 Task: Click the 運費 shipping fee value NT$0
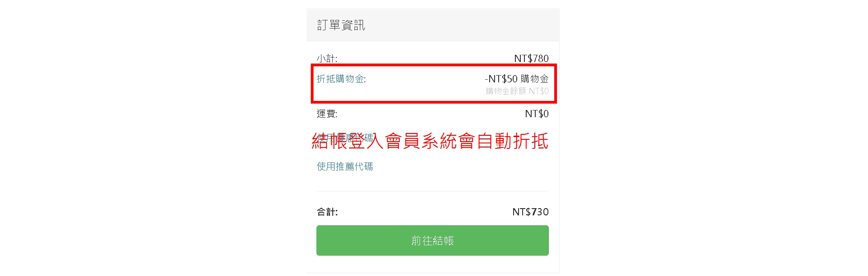pos(537,114)
